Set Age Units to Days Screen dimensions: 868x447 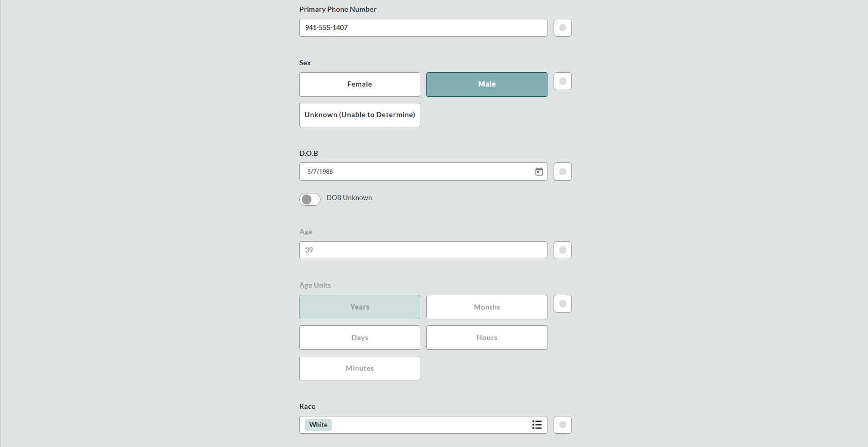coord(359,337)
